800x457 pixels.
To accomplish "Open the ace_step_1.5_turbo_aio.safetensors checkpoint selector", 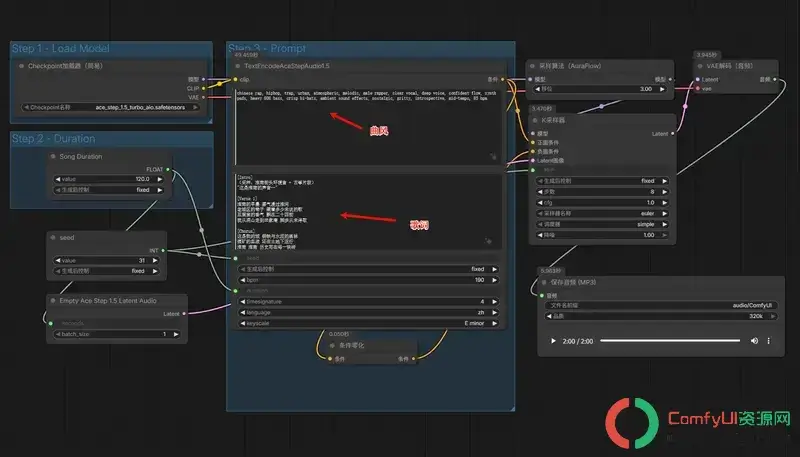I will coord(110,108).
